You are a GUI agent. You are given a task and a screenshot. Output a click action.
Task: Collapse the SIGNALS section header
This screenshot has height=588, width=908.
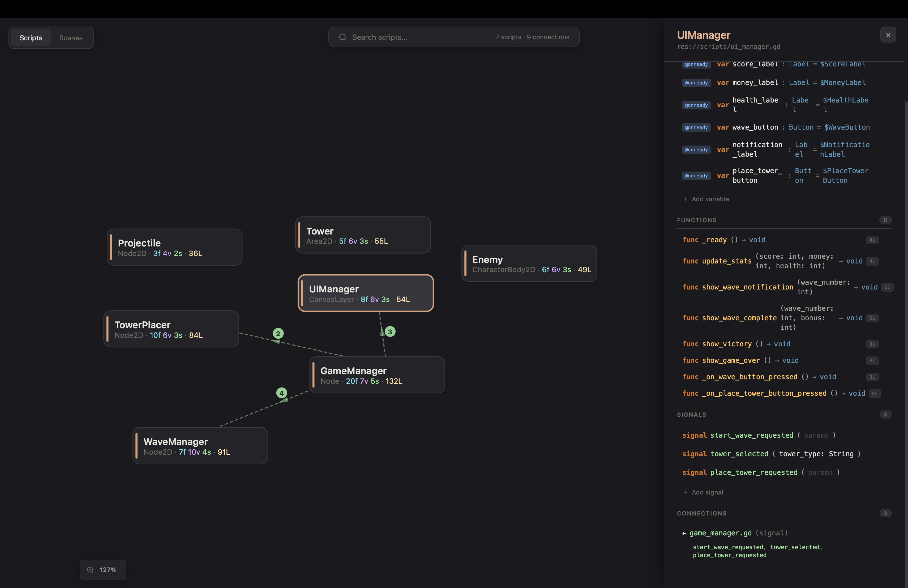click(x=691, y=415)
